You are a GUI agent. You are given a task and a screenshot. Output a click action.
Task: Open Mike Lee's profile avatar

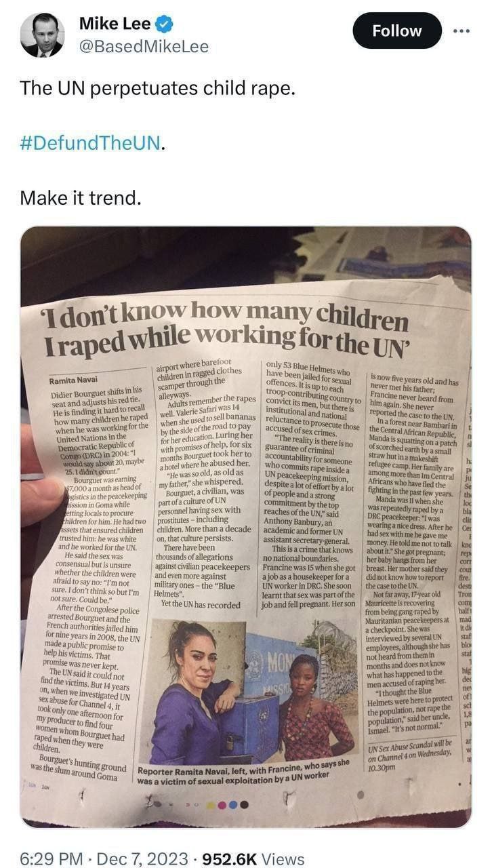[x=42, y=35]
